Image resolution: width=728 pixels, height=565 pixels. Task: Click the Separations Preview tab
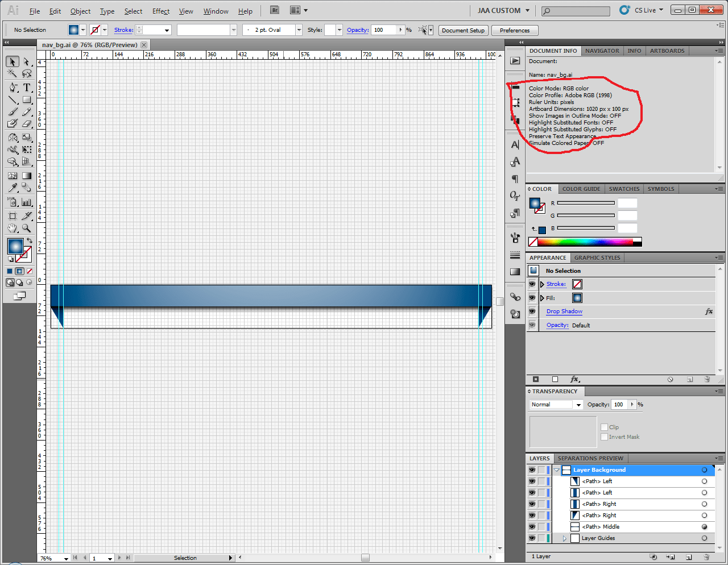(590, 458)
